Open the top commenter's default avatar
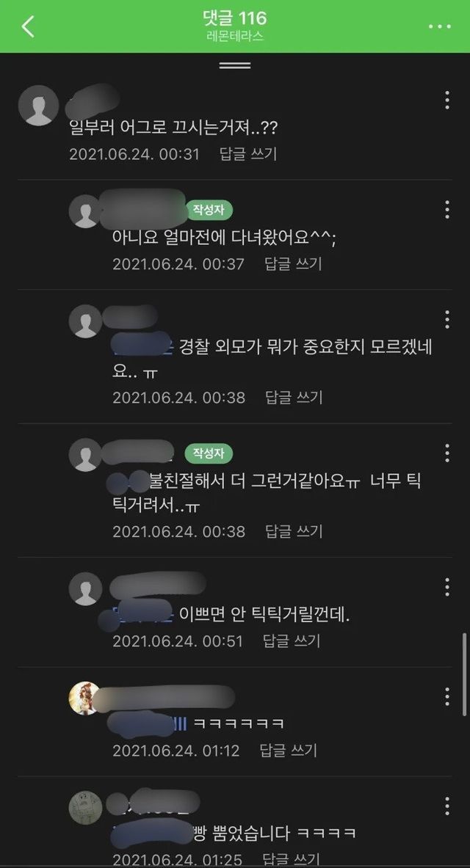This screenshot has height=868, width=470. [39, 105]
